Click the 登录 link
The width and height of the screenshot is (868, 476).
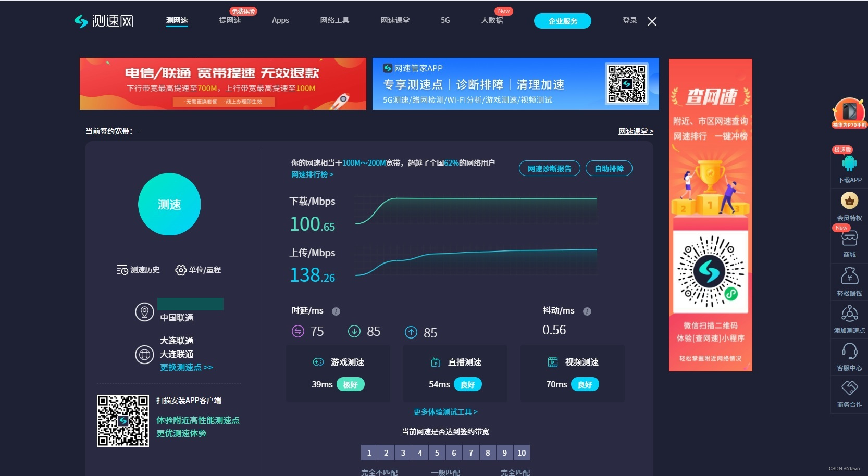[630, 20]
